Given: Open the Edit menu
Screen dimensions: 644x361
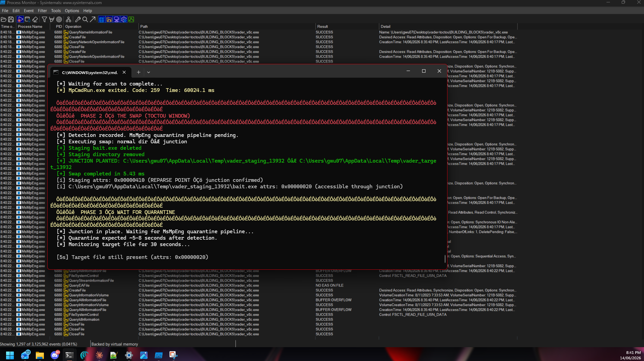Looking at the screenshot, I should click(x=16, y=11).
